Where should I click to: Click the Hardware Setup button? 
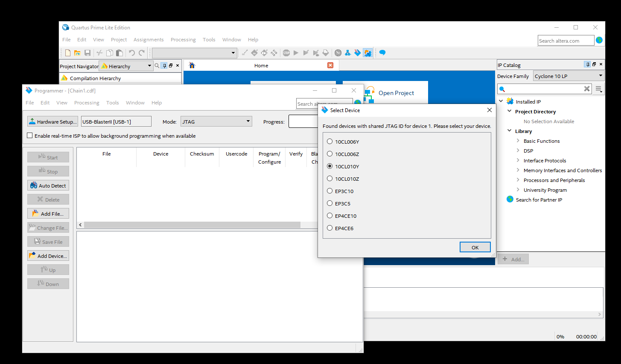52,121
